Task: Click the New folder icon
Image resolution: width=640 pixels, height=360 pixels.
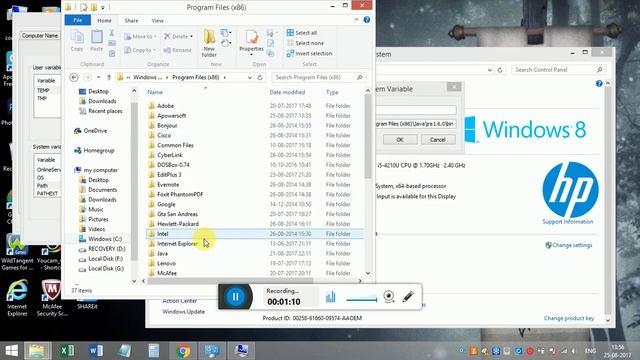Action: (209, 43)
